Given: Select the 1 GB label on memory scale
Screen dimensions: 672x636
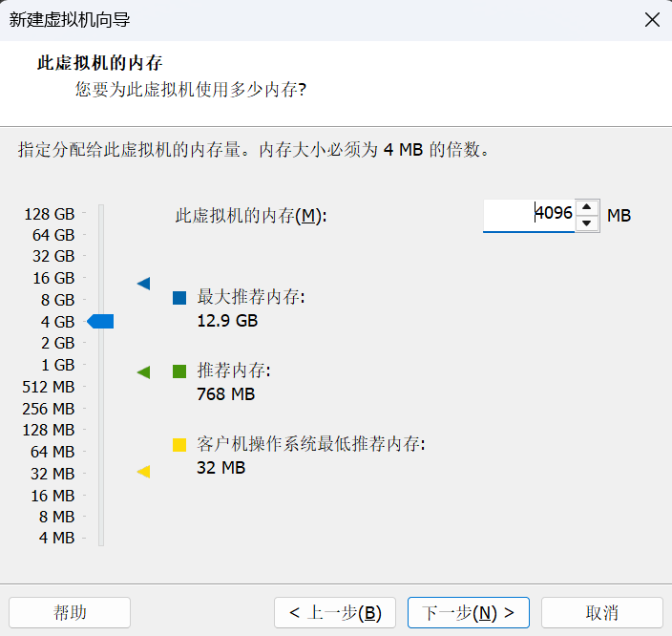Looking at the screenshot, I should [x=58, y=365].
